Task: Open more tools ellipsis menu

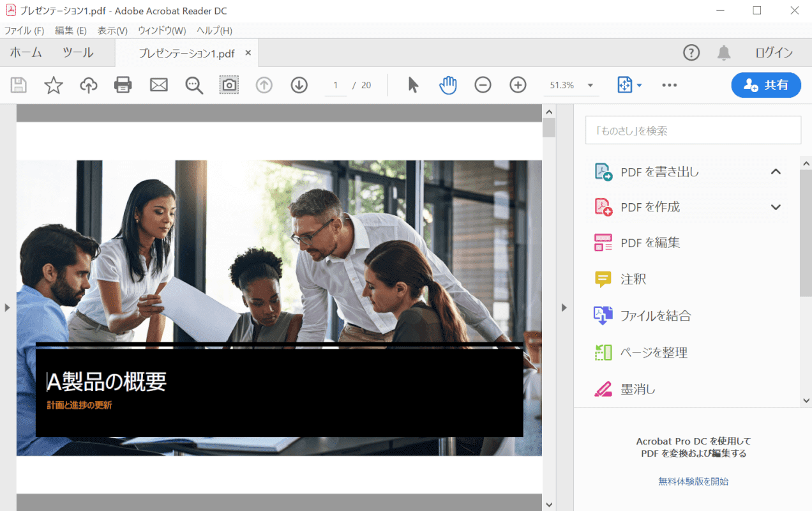Action: [670, 85]
